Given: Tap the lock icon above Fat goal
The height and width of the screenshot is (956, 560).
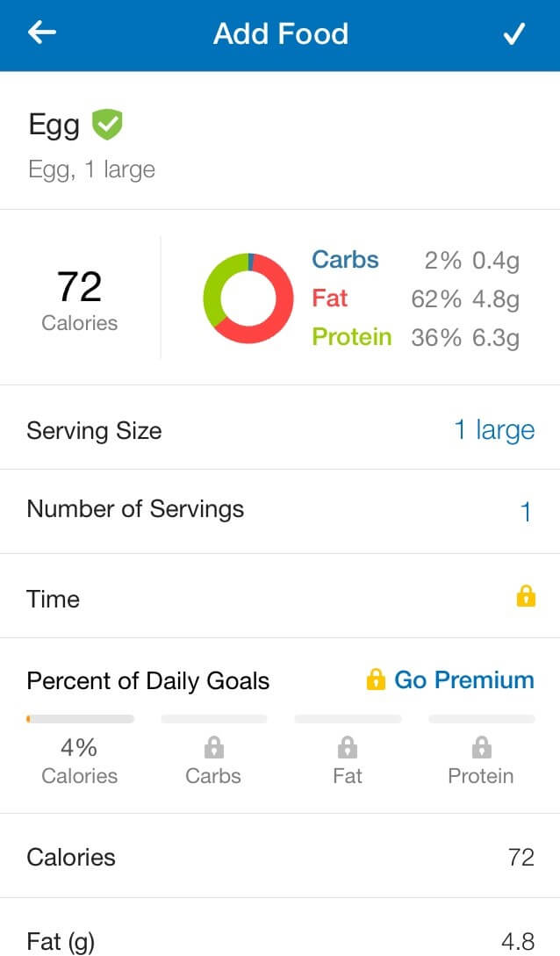Looking at the screenshot, I should (348, 747).
